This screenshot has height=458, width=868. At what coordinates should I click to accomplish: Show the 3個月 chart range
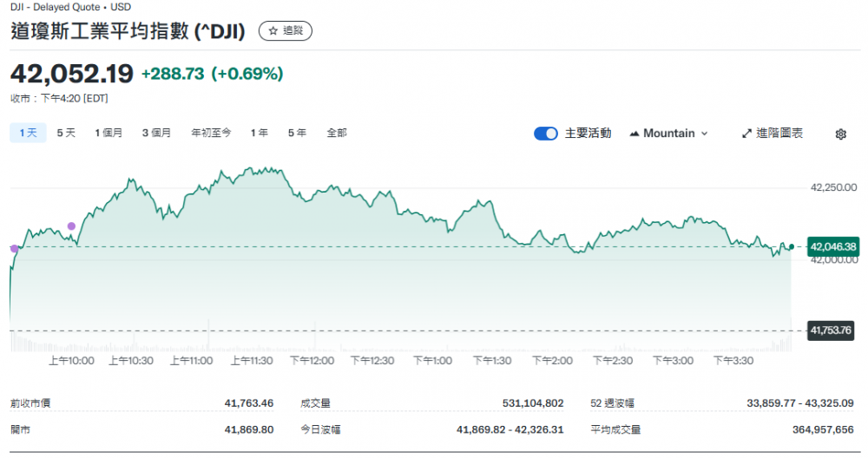(x=156, y=133)
